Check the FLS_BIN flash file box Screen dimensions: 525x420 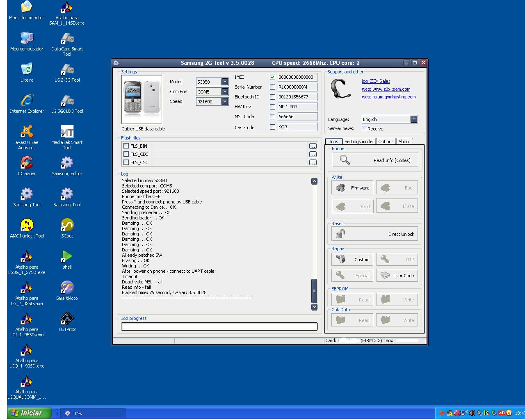pyautogui.click(x=126, y=146)
